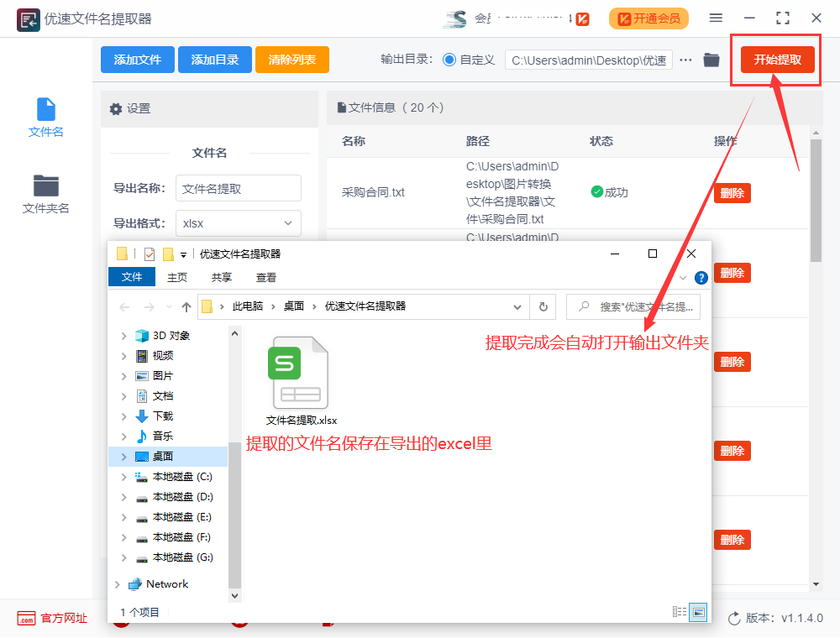840x638 pixels.
Task: Click the 添加文件 button
Action: 138,60
